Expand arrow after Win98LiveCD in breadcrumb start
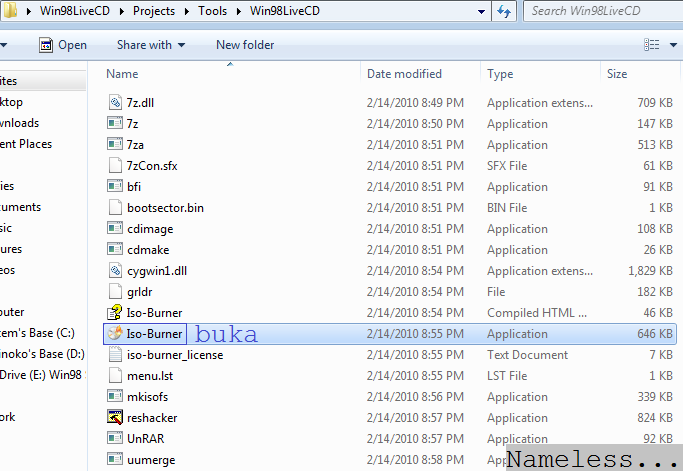 [122, 11]
